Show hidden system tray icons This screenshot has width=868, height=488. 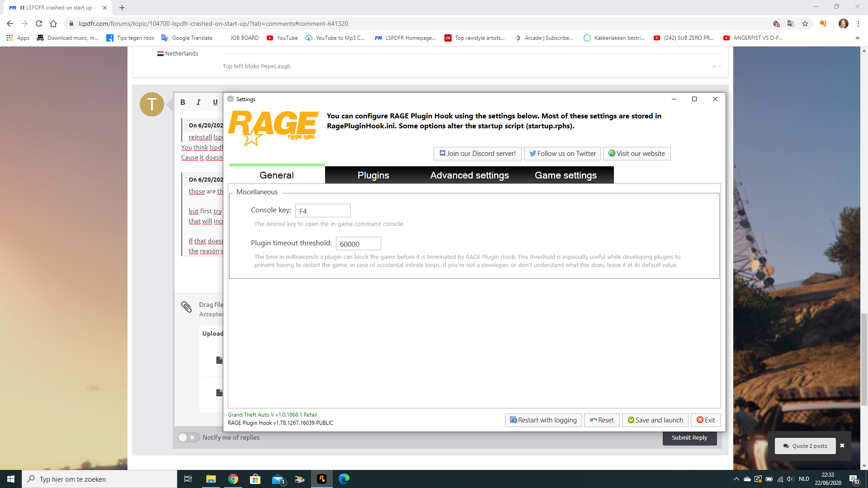[736, 479]
